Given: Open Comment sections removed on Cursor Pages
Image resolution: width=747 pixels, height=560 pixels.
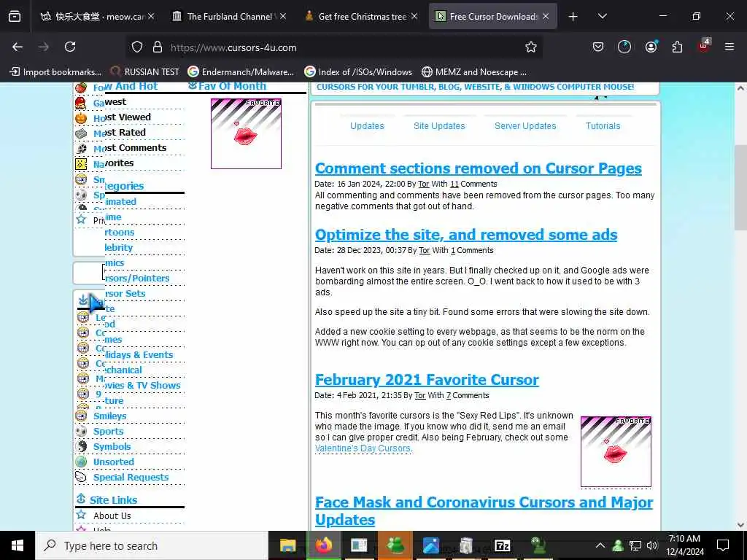Looking at the screenshot, I should 479,168.
